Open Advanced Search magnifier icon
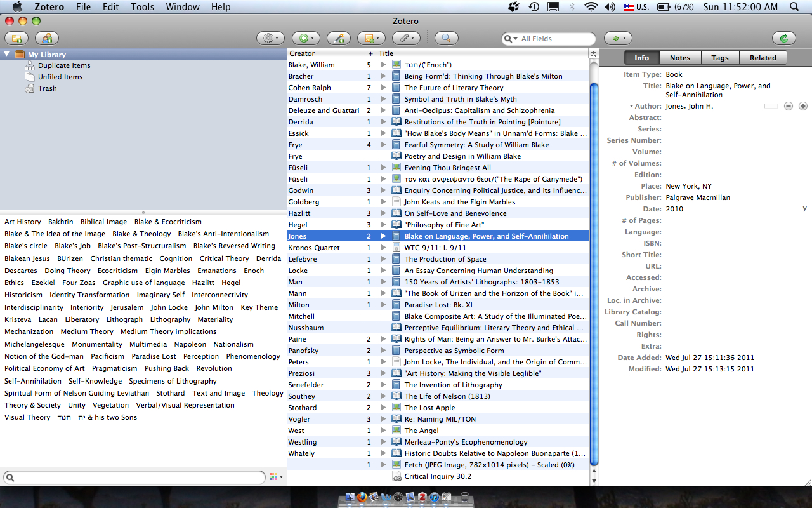Viewport: 812px width, 508px height. point(446,39)
